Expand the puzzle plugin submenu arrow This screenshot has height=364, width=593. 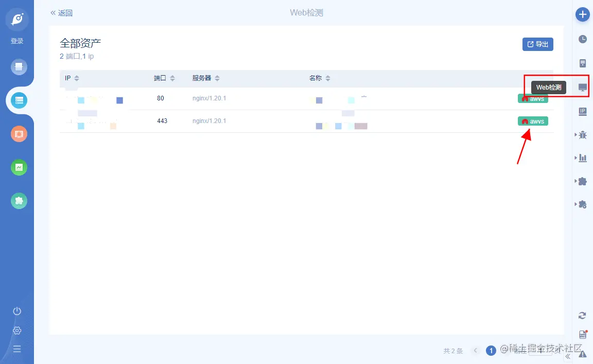click(575, 181)
